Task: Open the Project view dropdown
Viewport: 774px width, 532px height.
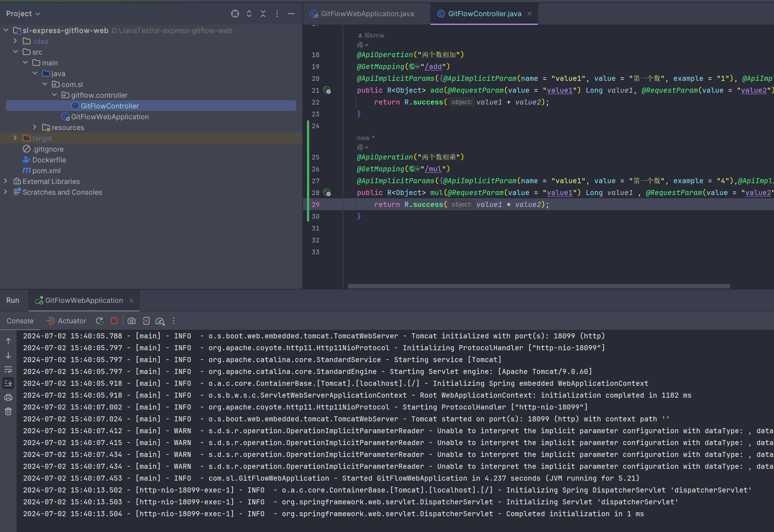Action: click(23, 14)
